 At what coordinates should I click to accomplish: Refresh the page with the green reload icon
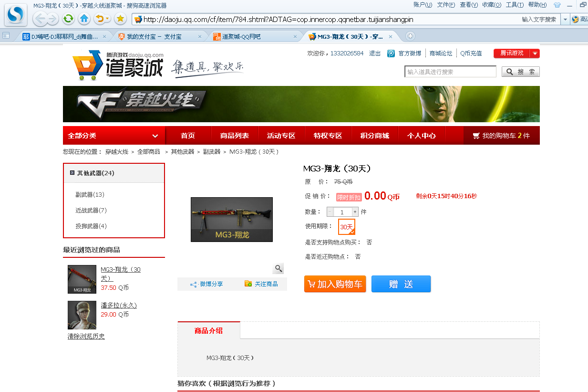coord(69,19)
